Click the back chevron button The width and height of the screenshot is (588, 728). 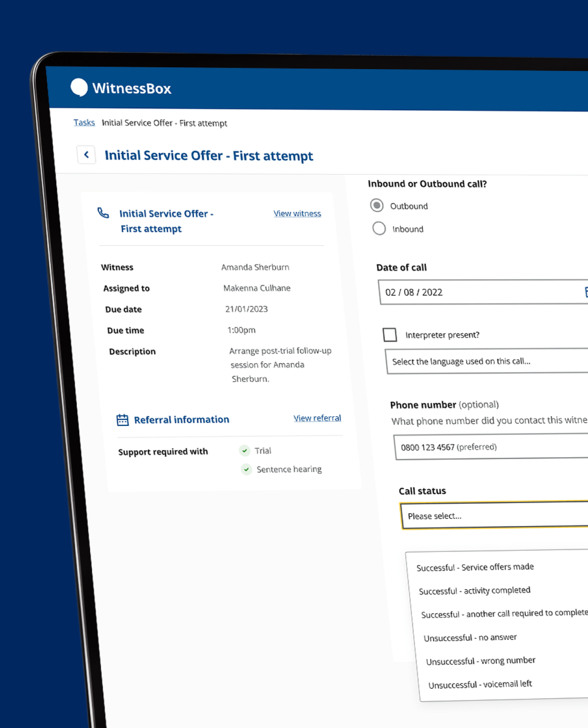point(86,155)
